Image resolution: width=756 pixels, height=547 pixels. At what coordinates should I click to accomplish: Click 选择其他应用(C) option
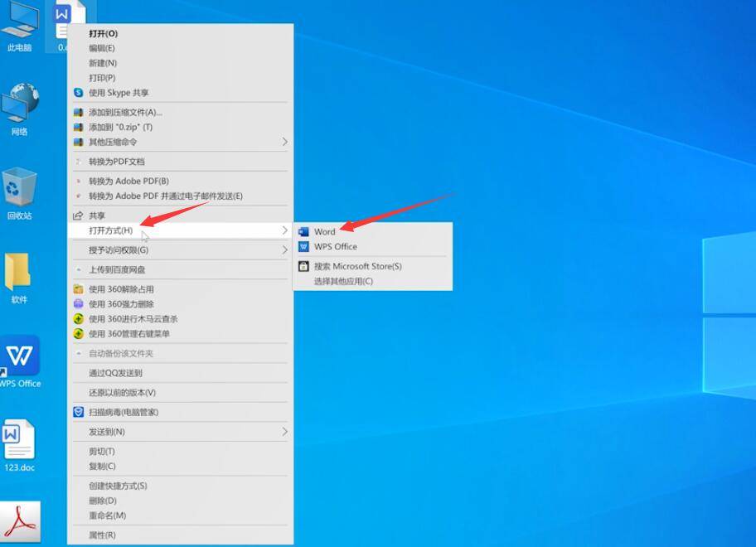tap(343, 282)
